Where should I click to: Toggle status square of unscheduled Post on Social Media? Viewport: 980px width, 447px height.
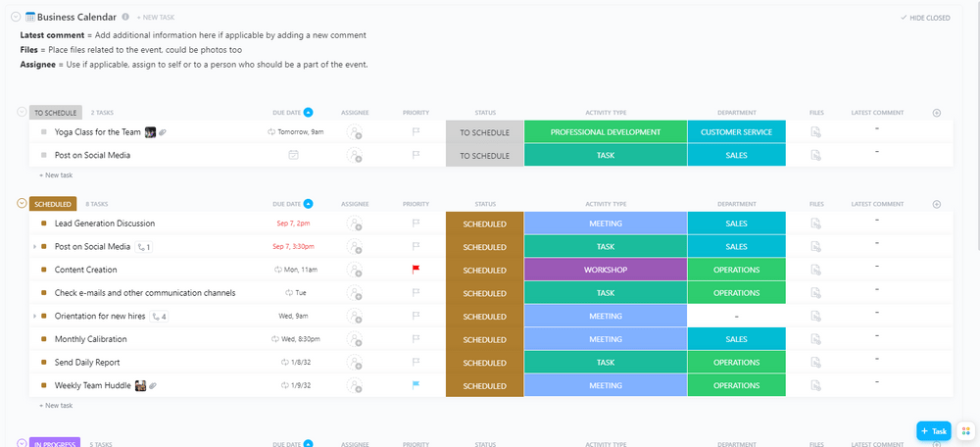tap(44, 155)
